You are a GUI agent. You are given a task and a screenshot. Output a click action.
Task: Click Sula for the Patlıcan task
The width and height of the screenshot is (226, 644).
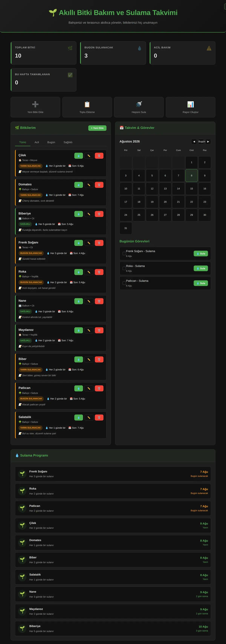tap(201, 283)
